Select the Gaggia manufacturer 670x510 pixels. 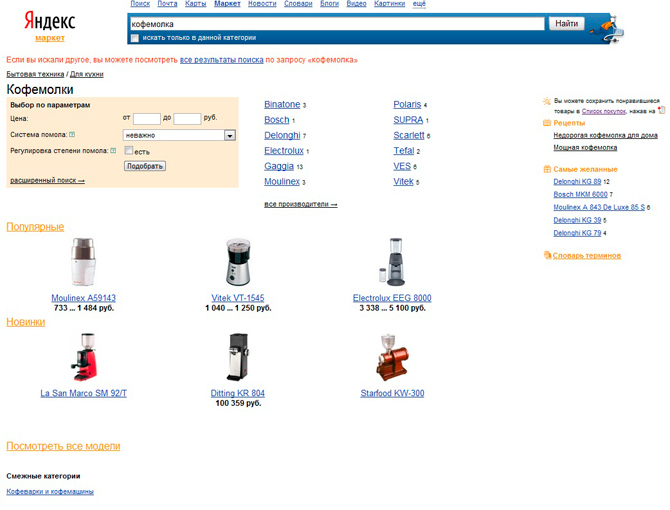click(x=279, y=166)
